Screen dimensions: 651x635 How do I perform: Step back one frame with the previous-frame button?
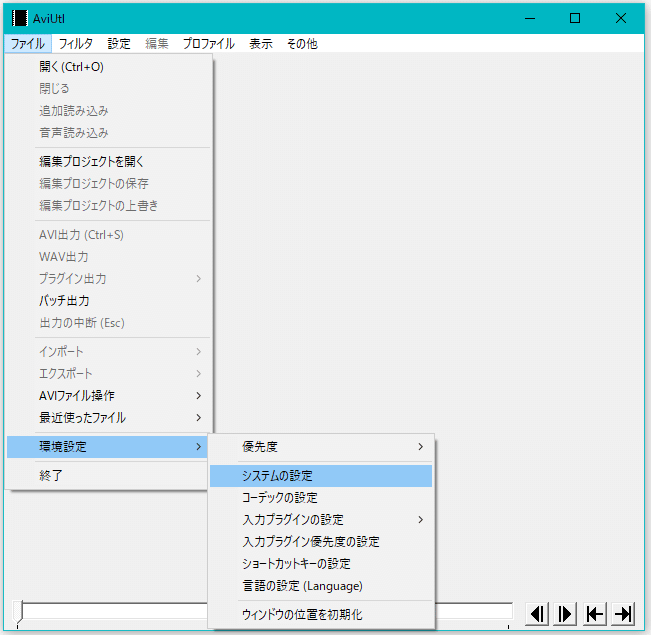537,614
